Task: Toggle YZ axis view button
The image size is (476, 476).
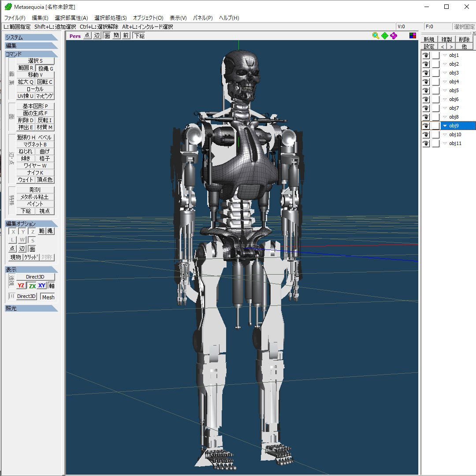Action: [x=21, y=285]
